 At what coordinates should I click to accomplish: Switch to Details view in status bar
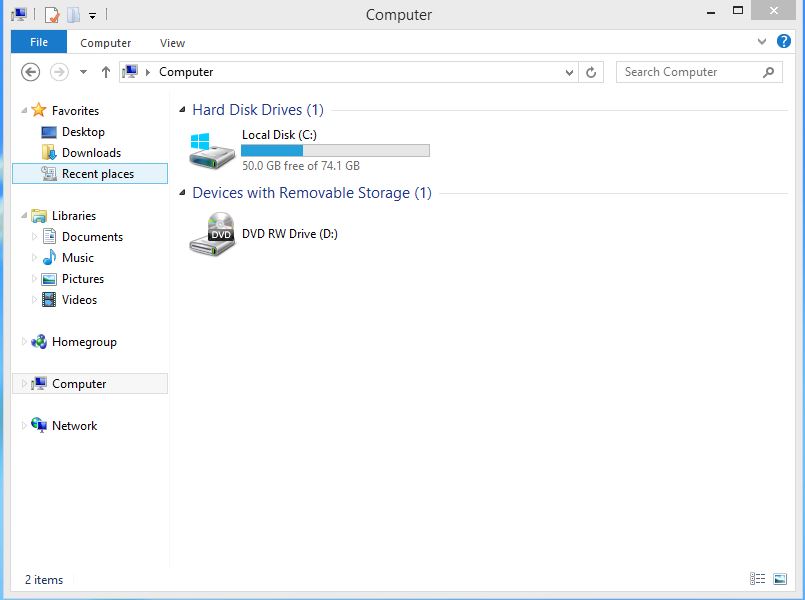point(757,579)
